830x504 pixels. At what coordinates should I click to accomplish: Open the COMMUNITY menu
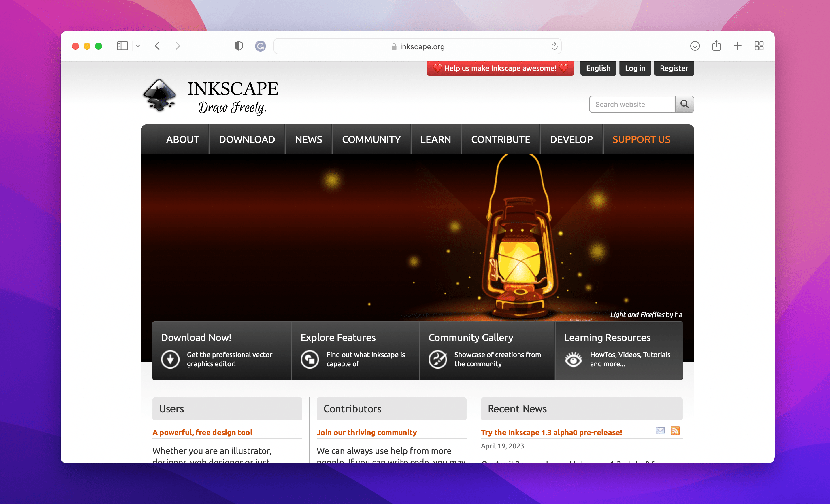(x=371, y=139)
